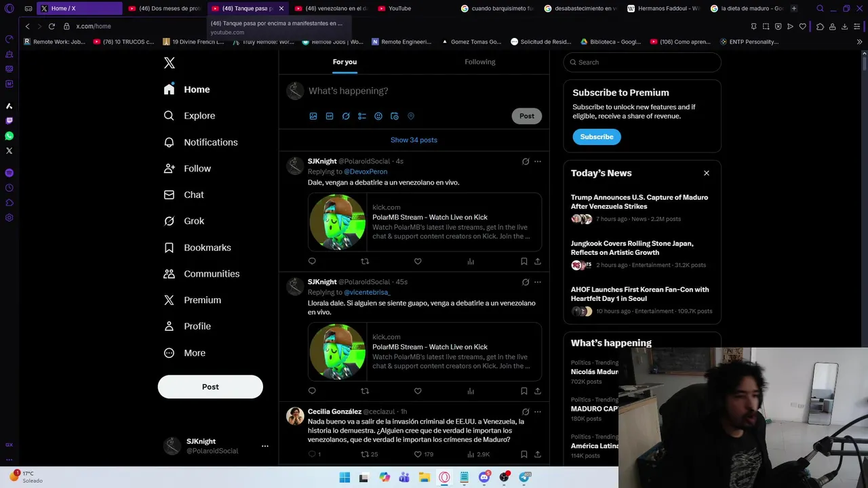Image resolution: width=868 pixels, height=488 pixels.
Task: Open AHOF Launches First Korean Fan-Con story
Action: (639, 294)
